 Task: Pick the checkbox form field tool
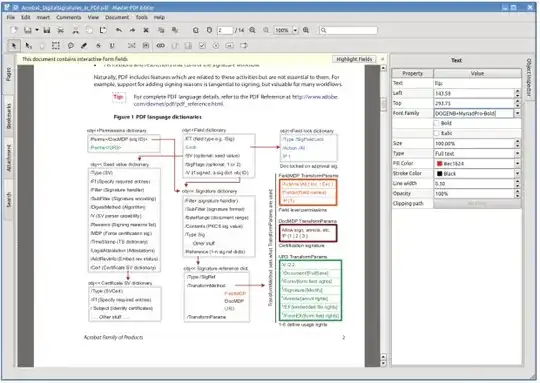click(202, 45)
